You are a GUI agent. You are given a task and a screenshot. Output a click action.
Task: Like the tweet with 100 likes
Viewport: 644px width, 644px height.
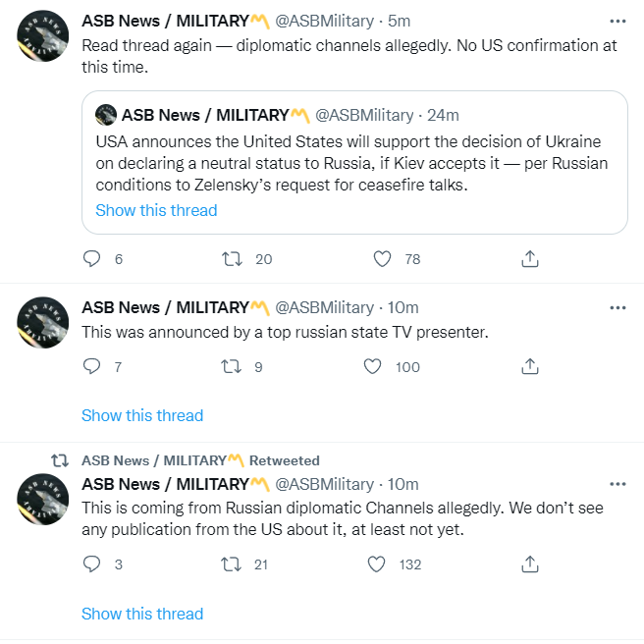tap(373, 367)
